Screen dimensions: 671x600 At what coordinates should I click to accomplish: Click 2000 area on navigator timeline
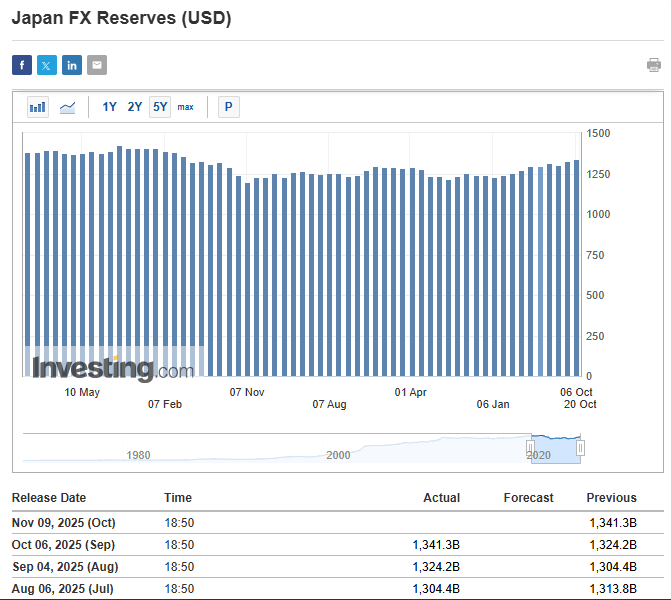click(x=338, y=454)
